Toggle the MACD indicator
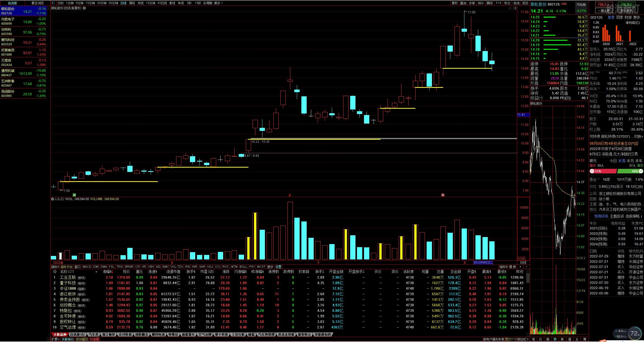The width and height of the screenshot is (644, 342). 87,267
